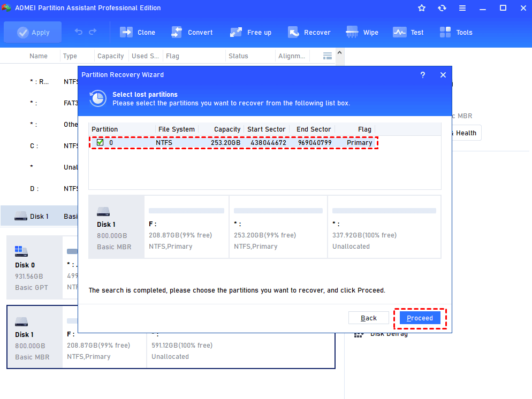The width and height of the screenshot is (532, 399).
Task: Open the Convert tool
Action: click(192, 33)
